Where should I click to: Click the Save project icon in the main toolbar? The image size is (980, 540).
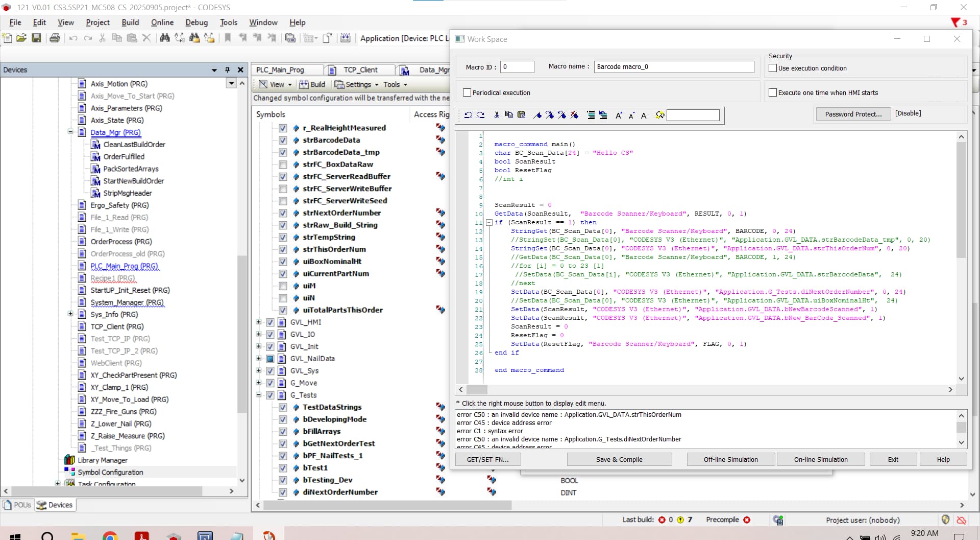(36, 38)
